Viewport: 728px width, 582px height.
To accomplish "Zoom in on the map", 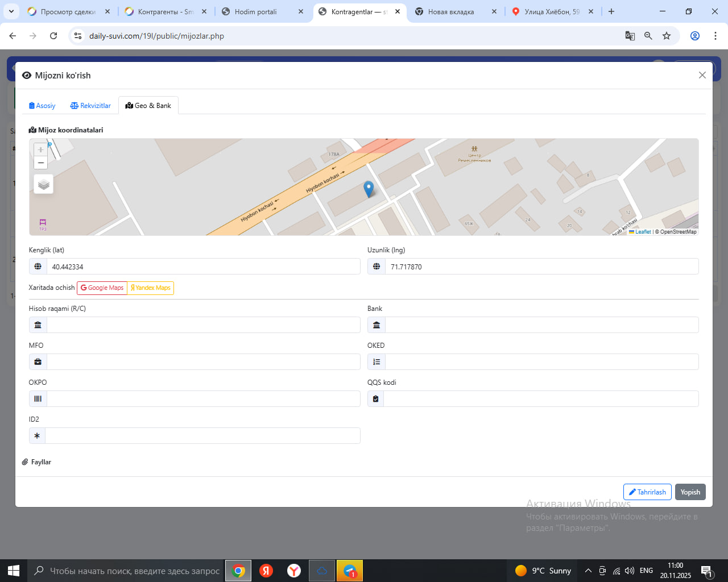I will click(x=40, y=149).
